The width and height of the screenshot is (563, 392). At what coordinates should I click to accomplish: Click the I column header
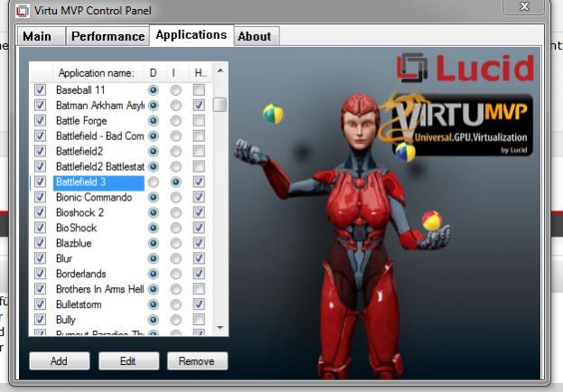tap(177, 73)
